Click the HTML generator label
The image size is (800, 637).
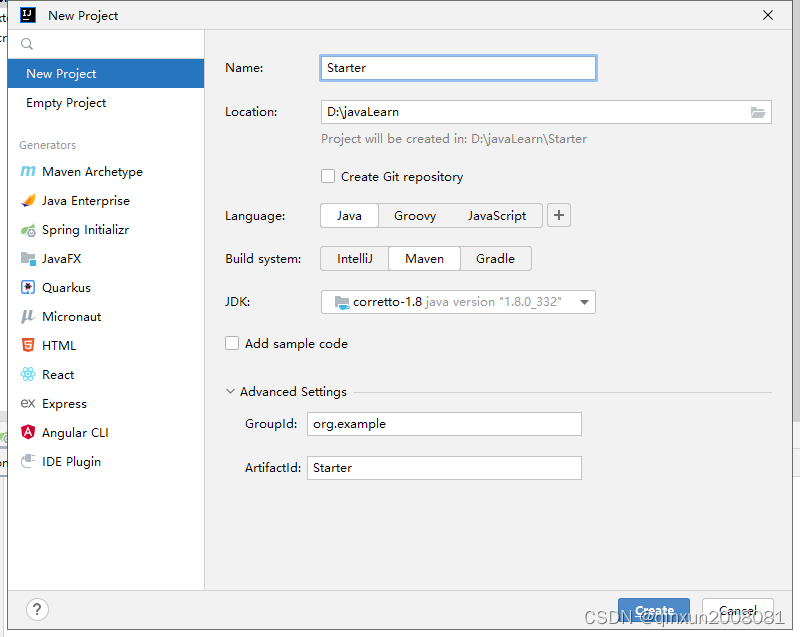(59, 345)
